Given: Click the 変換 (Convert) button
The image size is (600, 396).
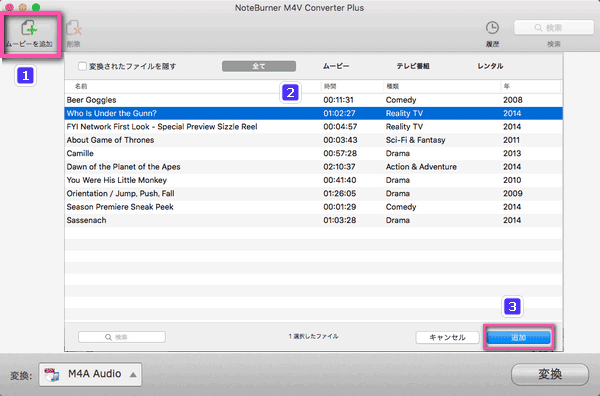Looking at the screenshot, I should pos(550,374).
